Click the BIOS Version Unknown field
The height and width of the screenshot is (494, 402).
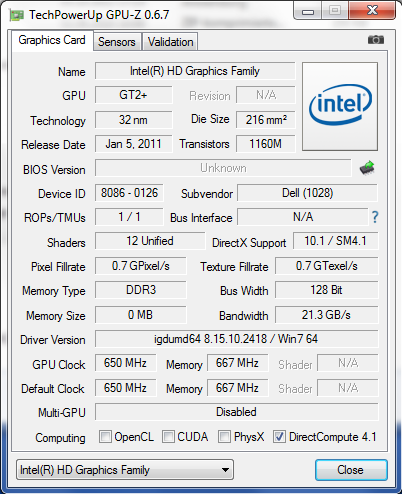click(223, 168)
